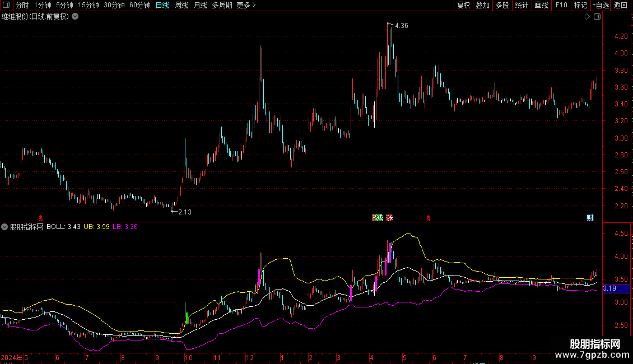Click the green 减 event marker
The width and height of the screenshot is (633, 364).
[x=379, y=217]
